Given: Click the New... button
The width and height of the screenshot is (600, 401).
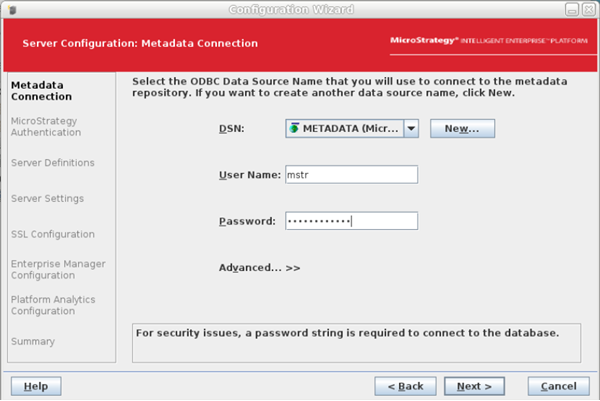Looking at the screenshot, I should click(463, 129).
